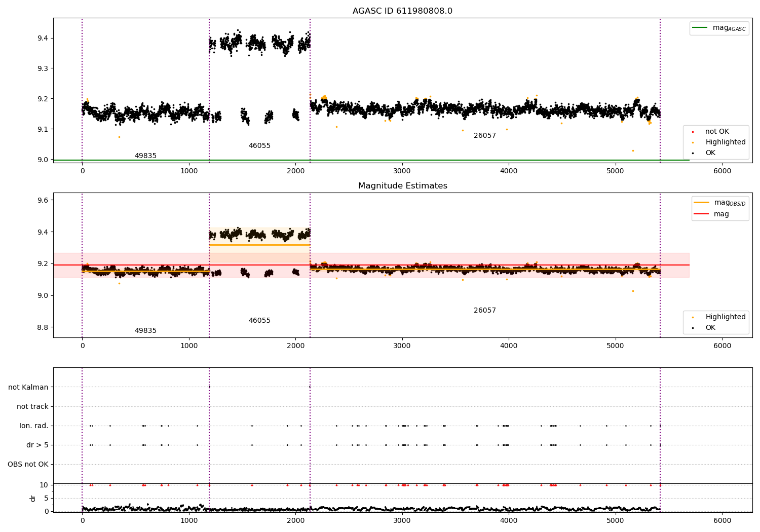Click the 4000 x-axis tick of the middle plot
Screen dimensions: 760x532
(x=509, y=346)
